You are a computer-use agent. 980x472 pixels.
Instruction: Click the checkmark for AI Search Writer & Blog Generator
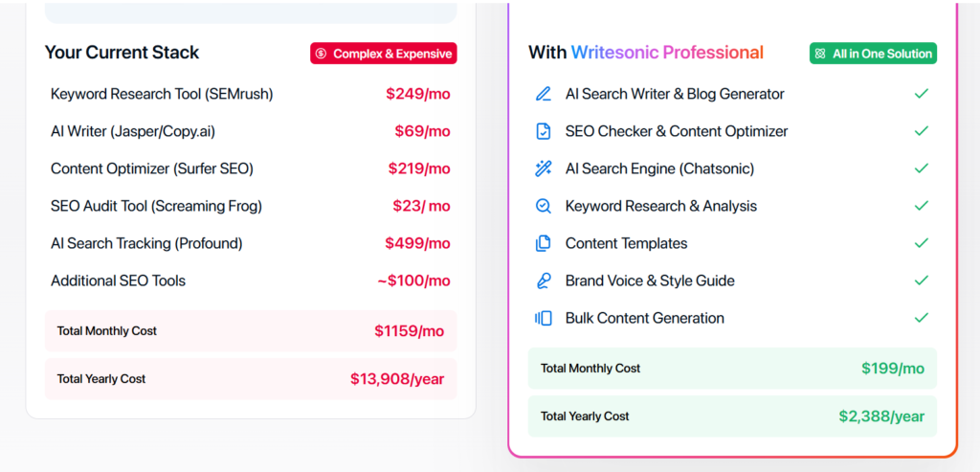click(x=922, y=94)
